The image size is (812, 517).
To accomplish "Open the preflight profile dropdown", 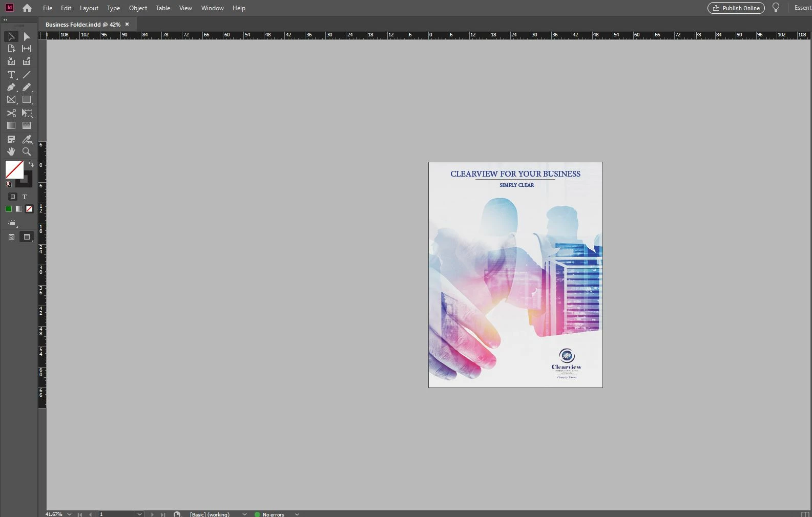I will (x=244, y=514).
